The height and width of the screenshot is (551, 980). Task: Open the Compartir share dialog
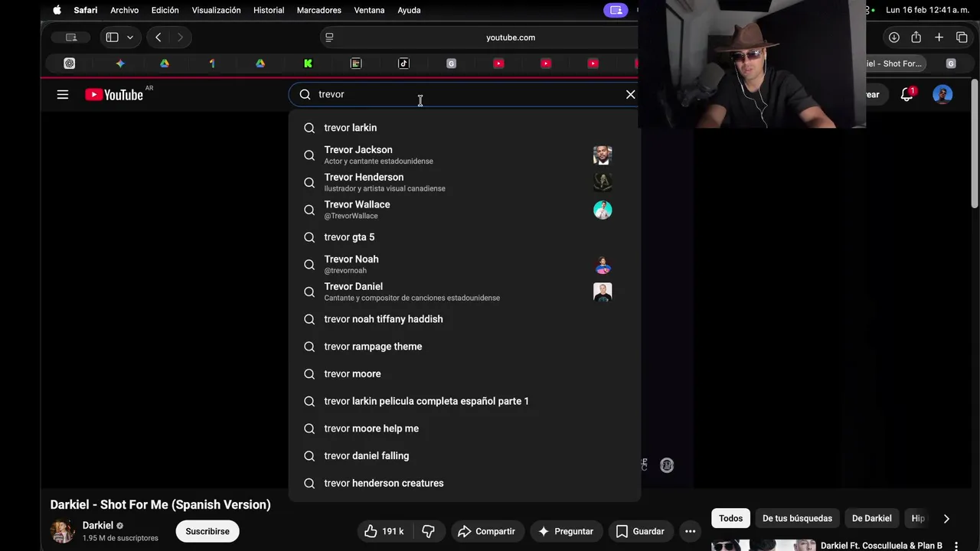click(x=486, y=531)
